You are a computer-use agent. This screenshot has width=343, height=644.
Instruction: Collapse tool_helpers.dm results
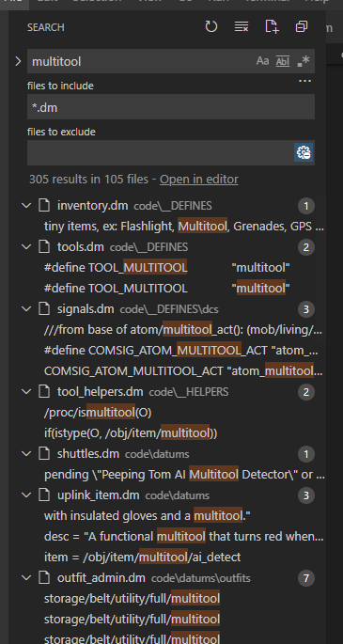pyautogui.click(x=26, y=391)
